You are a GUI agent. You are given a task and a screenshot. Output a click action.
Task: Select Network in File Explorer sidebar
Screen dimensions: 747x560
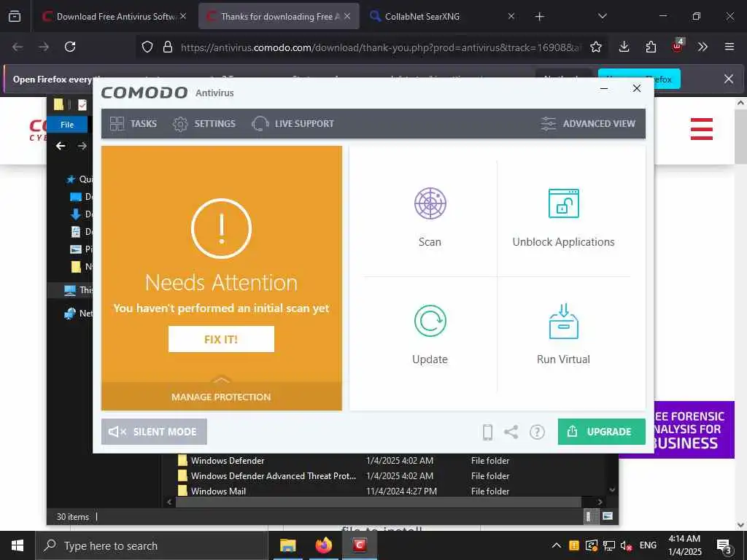coord(77,314)
